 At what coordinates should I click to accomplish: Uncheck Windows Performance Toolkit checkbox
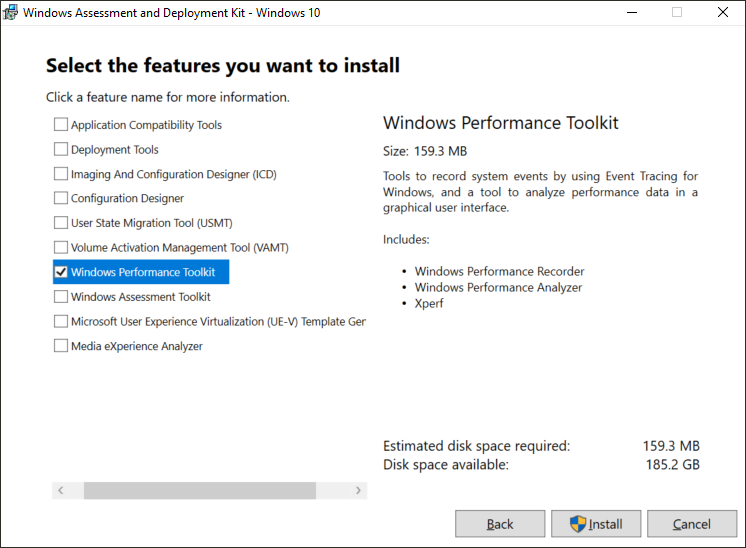pyautogui.click(x=61, y=272)
